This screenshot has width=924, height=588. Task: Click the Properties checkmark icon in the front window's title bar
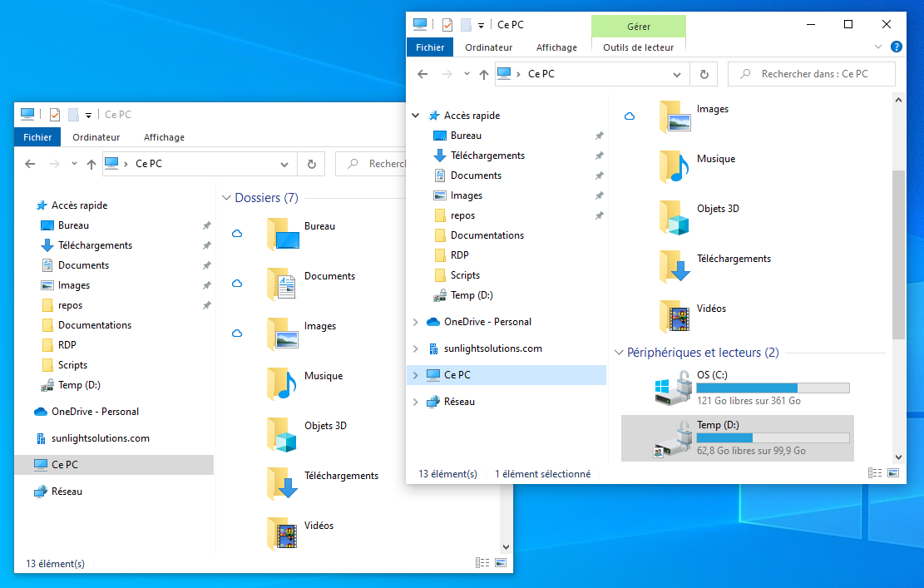click(x=447, y=25)
